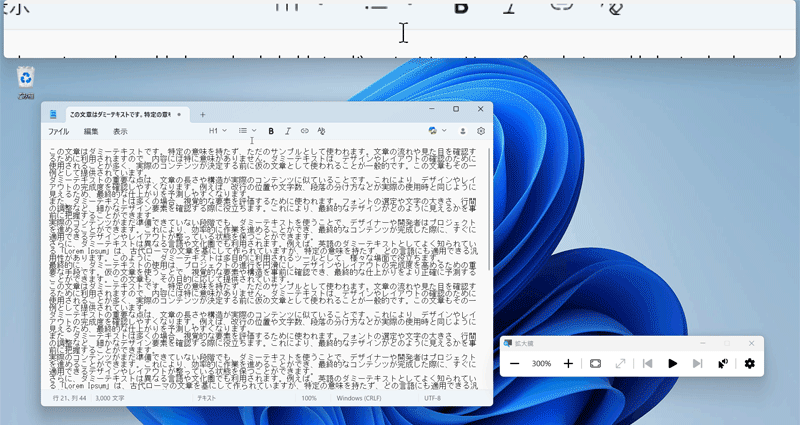Open Notepad settings gear

[x=481, y=131]
